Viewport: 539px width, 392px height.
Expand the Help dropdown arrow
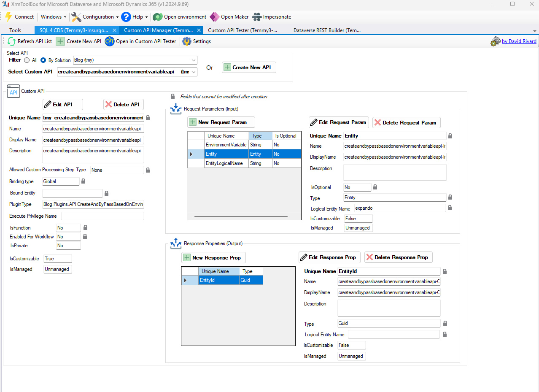click(146, 17)
